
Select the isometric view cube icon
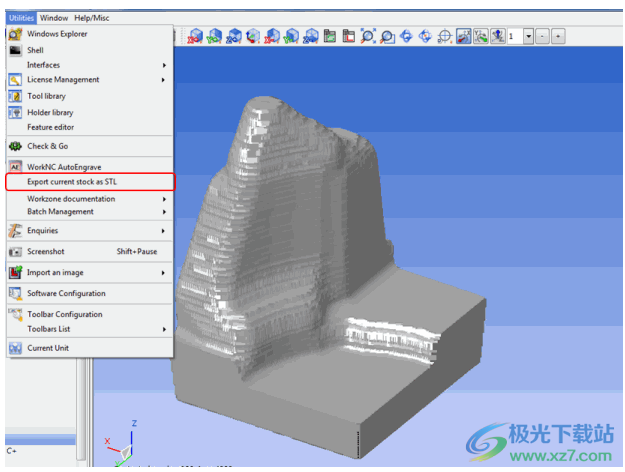pyautogui.click(x=253, y=36)
